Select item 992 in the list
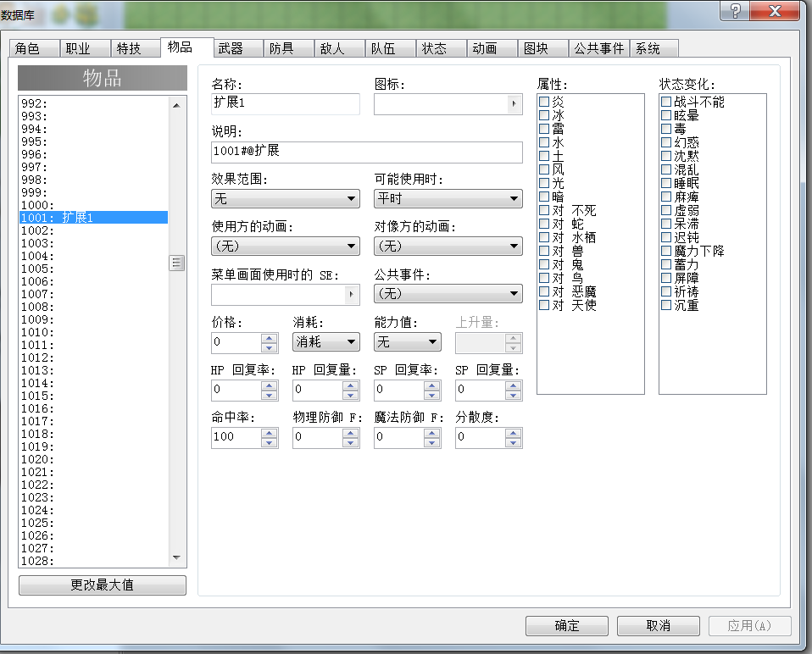 94,103
